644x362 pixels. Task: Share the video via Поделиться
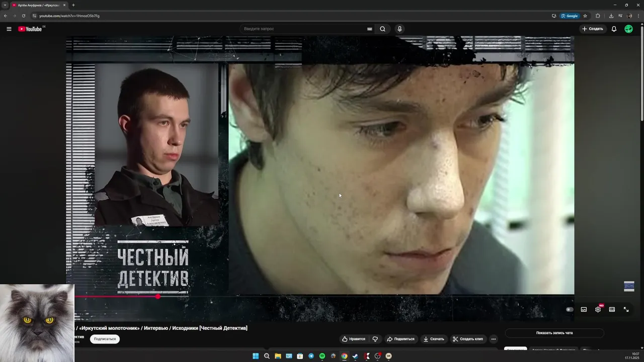tap(400, 339)
